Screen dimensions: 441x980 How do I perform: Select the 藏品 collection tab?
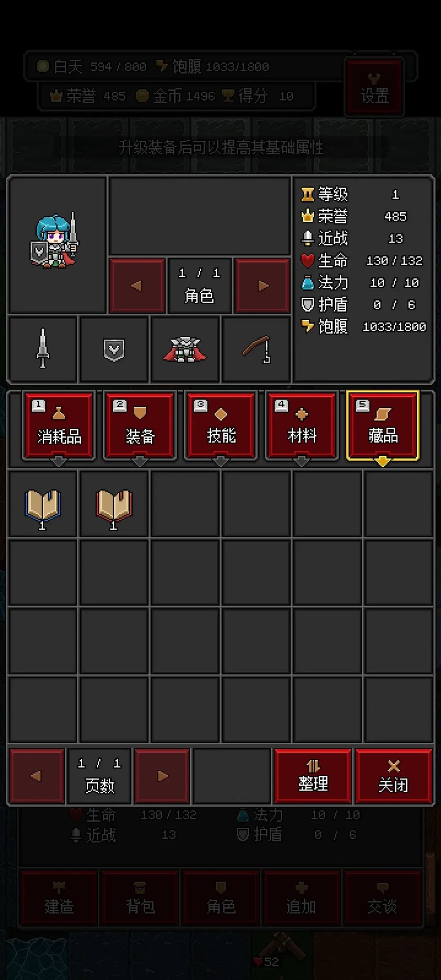pos(383,425)
